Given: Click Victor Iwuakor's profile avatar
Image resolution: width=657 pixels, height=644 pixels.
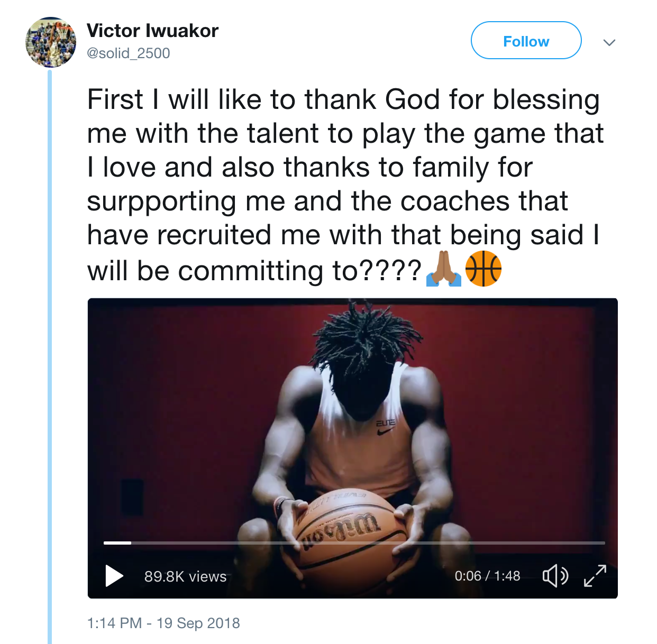Looking at the screenshot, I should (51, 42).
